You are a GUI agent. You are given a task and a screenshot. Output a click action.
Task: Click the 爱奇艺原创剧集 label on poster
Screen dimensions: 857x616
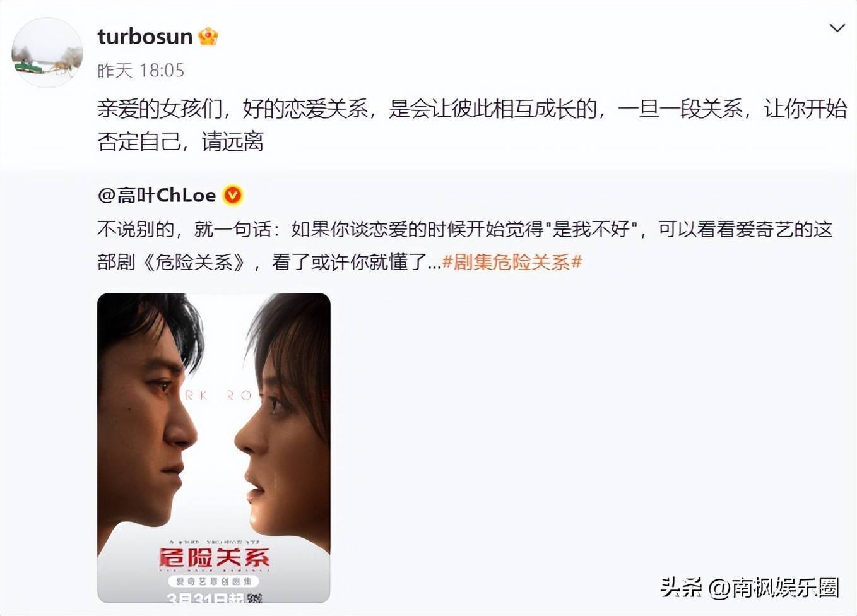[214, 581]
